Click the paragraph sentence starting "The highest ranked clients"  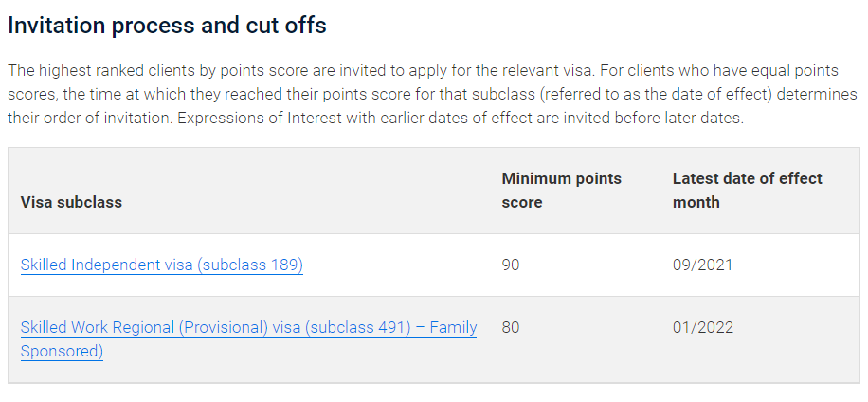(303, 71)
